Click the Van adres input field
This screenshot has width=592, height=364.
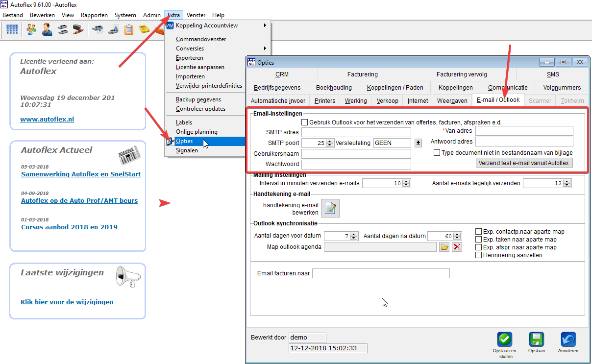point(524,131)
